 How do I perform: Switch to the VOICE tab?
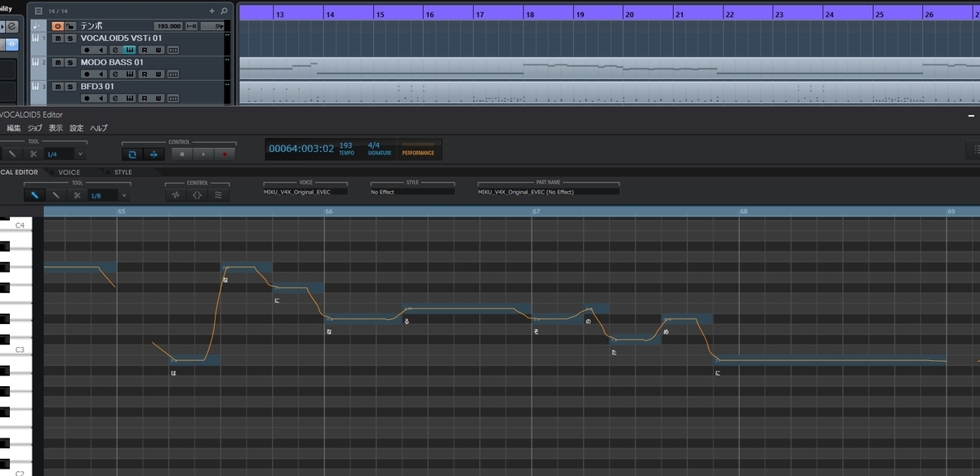(69, 172)
